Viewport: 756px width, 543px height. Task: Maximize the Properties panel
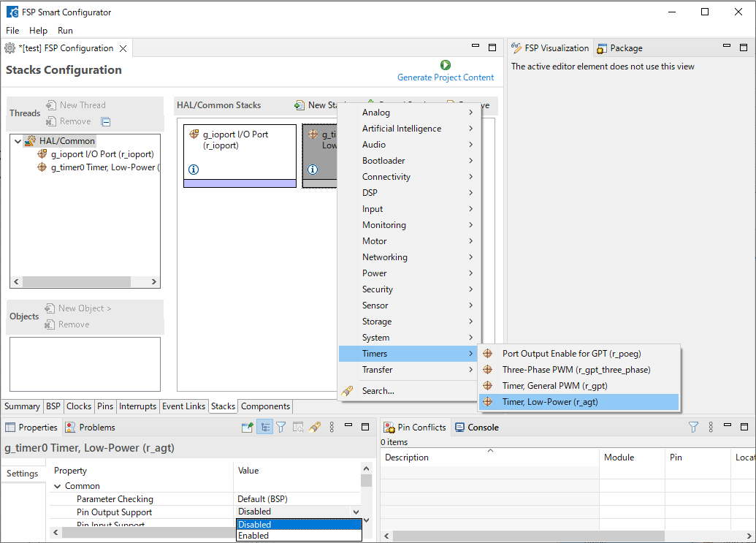pos(365,426)
